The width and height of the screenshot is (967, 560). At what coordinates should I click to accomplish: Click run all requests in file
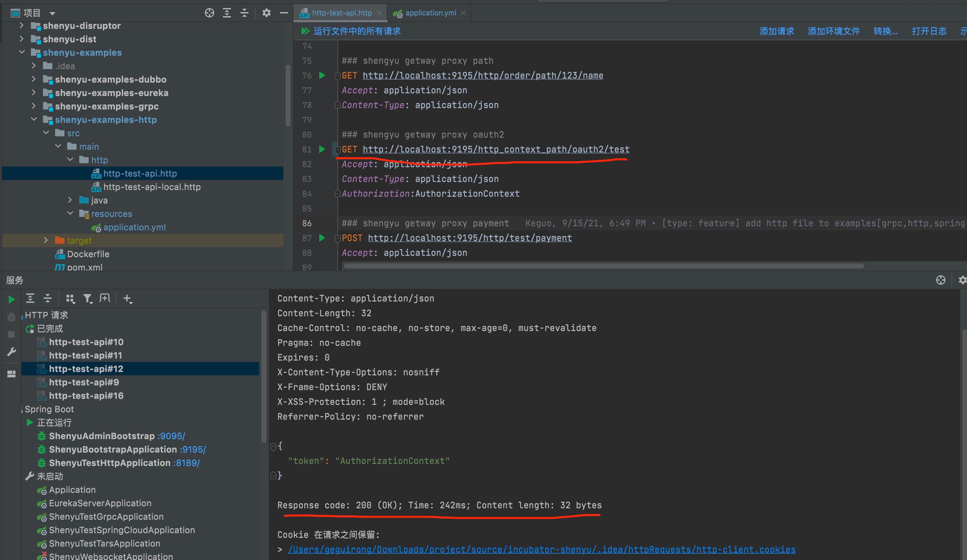(351, 31)
